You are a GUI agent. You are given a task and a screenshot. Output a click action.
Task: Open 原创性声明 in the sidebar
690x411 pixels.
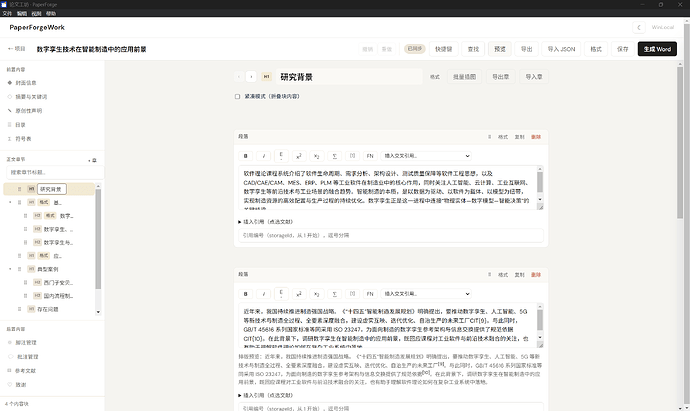[x=29, y=111]
